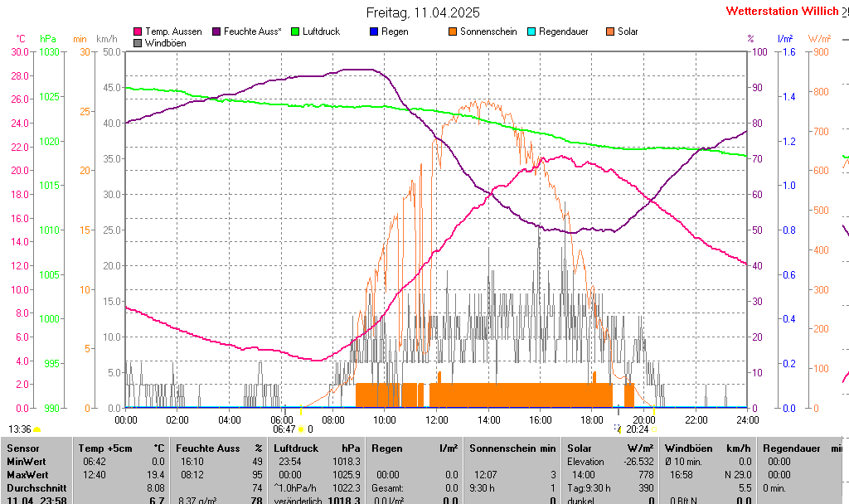Click the blue Regen legend square
The width and height of the screenshot is (849, 504).
[x=374, y=31]
